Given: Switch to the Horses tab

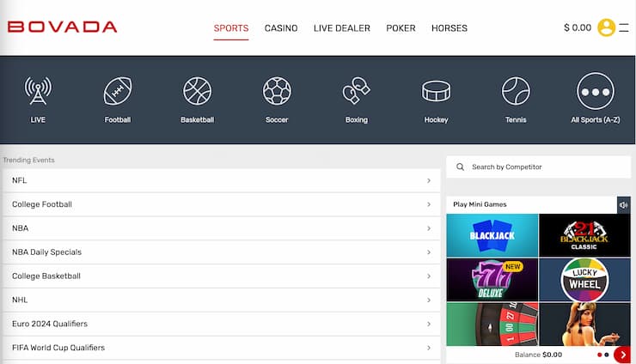Looking at the screenshot, I should point(449,28).
